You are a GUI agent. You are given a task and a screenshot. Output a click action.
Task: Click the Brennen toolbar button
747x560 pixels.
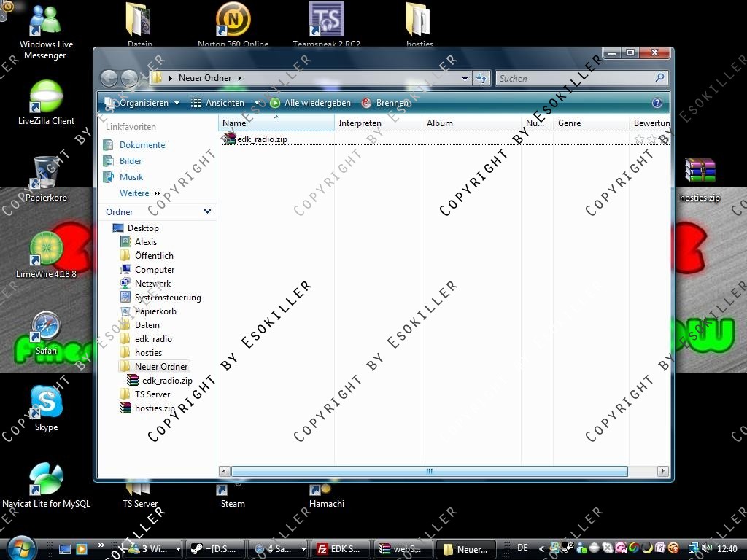pyautogui.click(x=385, y=104)
